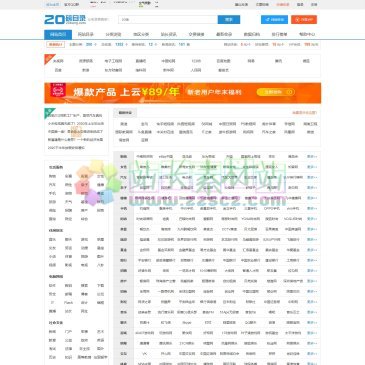Open the Flash link in the sidebar
Image resolution: width=365 pixels, height=365 pixels.
click(x=68, y=303)
